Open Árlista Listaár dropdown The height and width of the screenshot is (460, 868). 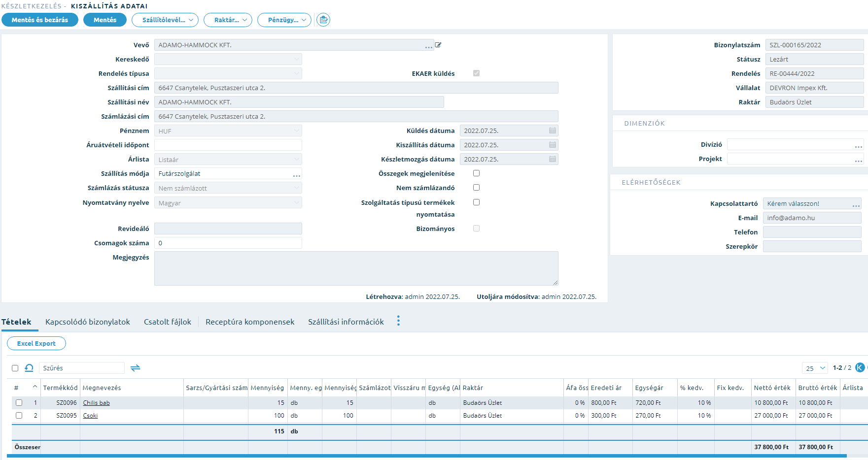tap(228, 159)
